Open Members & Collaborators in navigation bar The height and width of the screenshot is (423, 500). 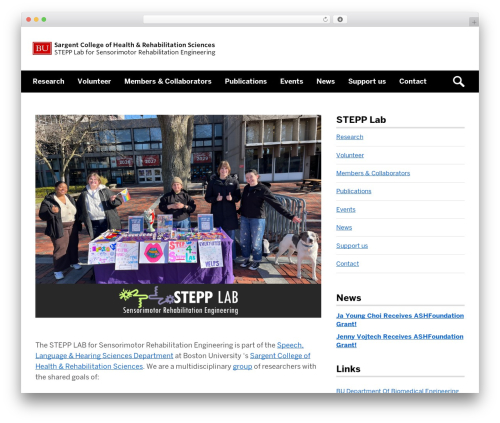pos(168,81)
